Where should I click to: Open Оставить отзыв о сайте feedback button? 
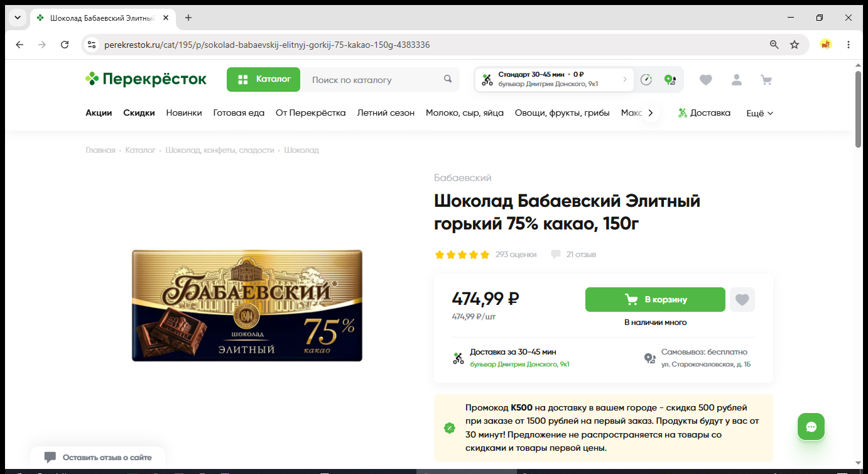click(x=98, y=458)
